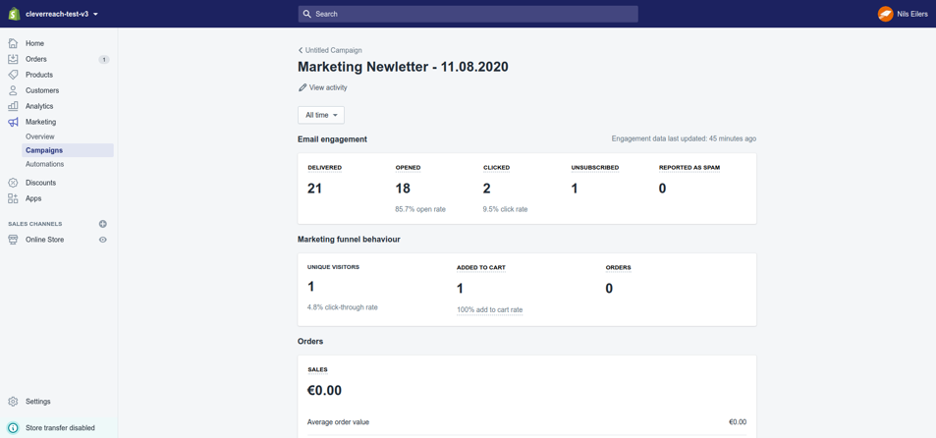Select Automations under Marketing
Image resolution: width=936 pixels, height=438 pixels.
coord(44,164)
